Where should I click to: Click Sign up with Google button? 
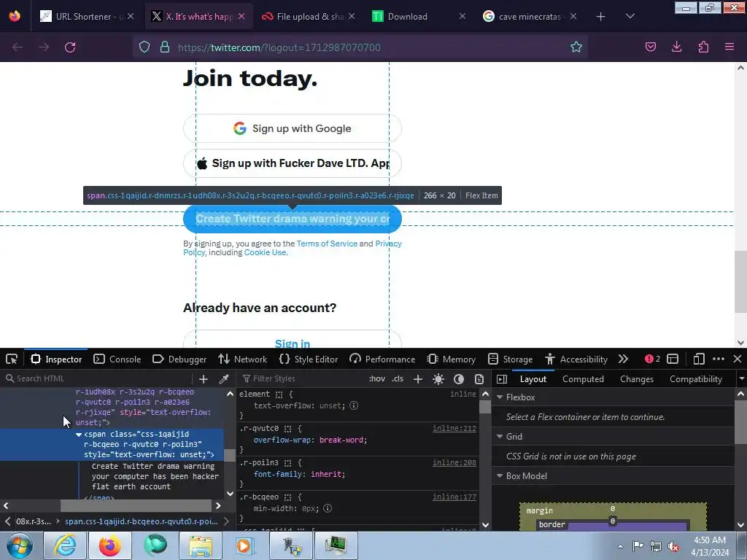(x=292, y=128)
